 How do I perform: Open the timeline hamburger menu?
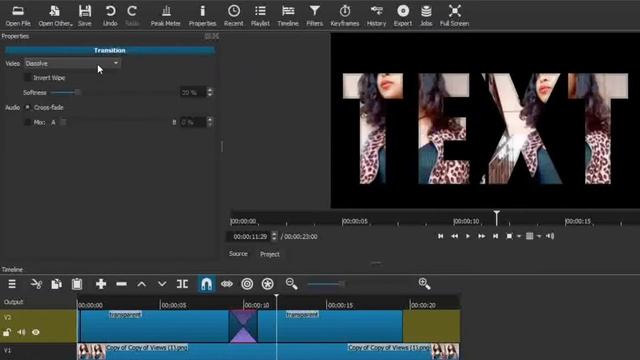pos(12,284)
